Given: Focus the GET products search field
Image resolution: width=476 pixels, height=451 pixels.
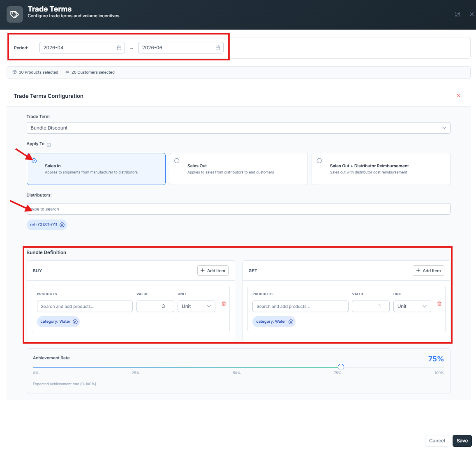Looking at the screenshot, I should pyautogui.click(x=300, y=306).
